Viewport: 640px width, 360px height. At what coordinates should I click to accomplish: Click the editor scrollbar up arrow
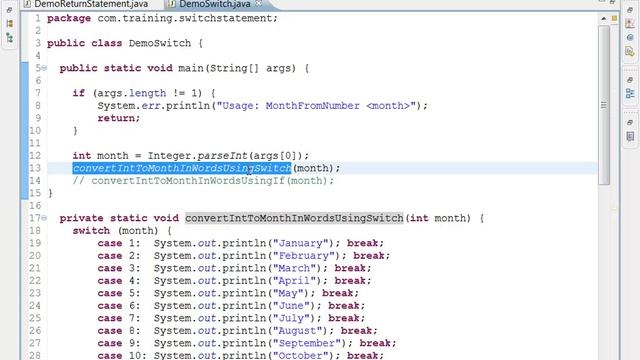point(604,18)
